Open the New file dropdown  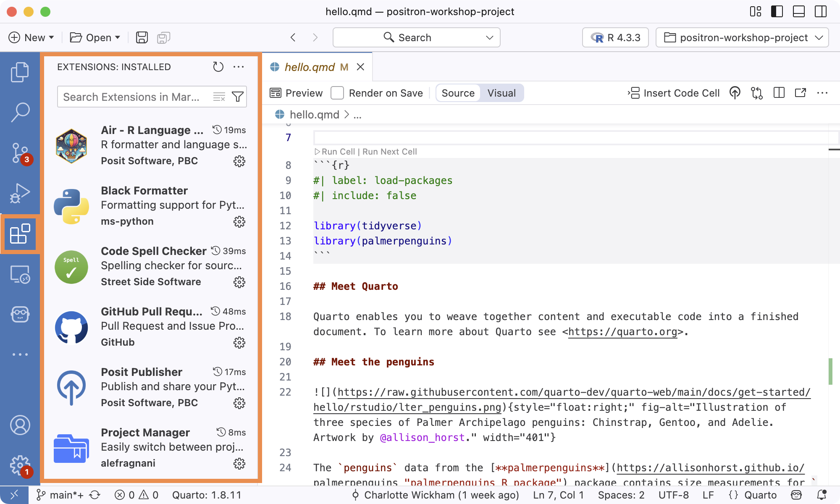pos(51,37)
